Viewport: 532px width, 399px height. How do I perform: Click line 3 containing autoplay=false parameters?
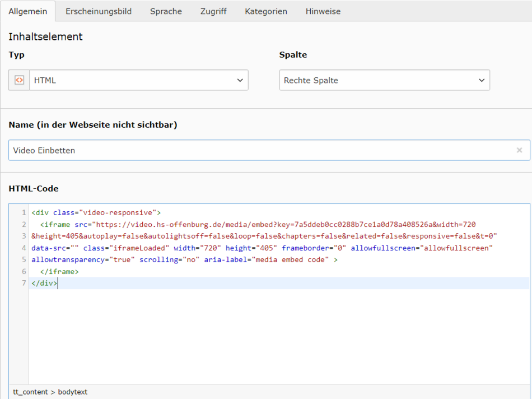coord(264,236)
